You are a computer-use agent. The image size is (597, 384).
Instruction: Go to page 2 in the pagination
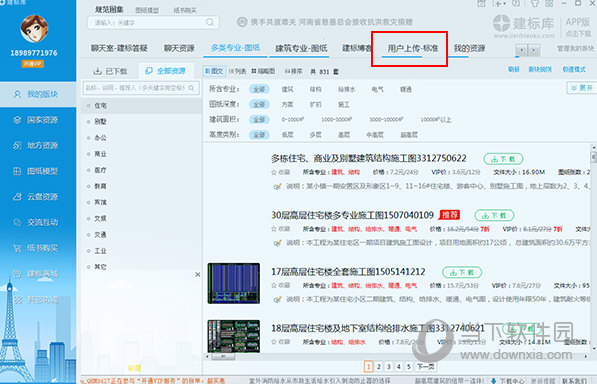point(378,366)
